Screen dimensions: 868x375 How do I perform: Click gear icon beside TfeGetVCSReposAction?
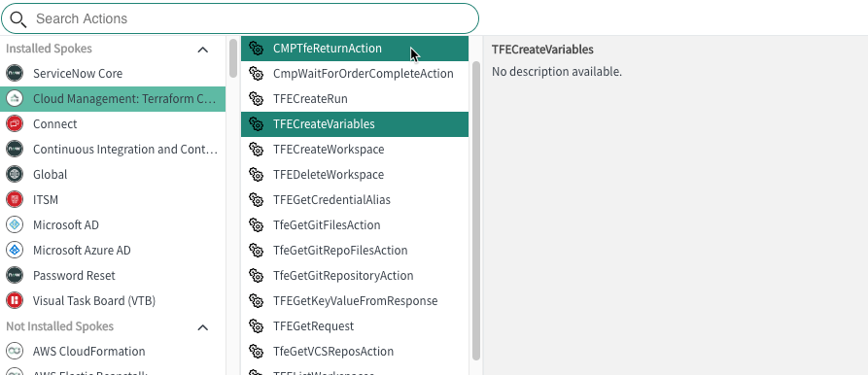pos(256,352)
